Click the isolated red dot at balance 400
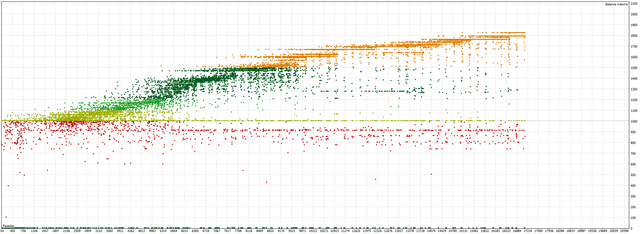Image resolution: width=644 pixels, height=234 pixels. (8, 186)
